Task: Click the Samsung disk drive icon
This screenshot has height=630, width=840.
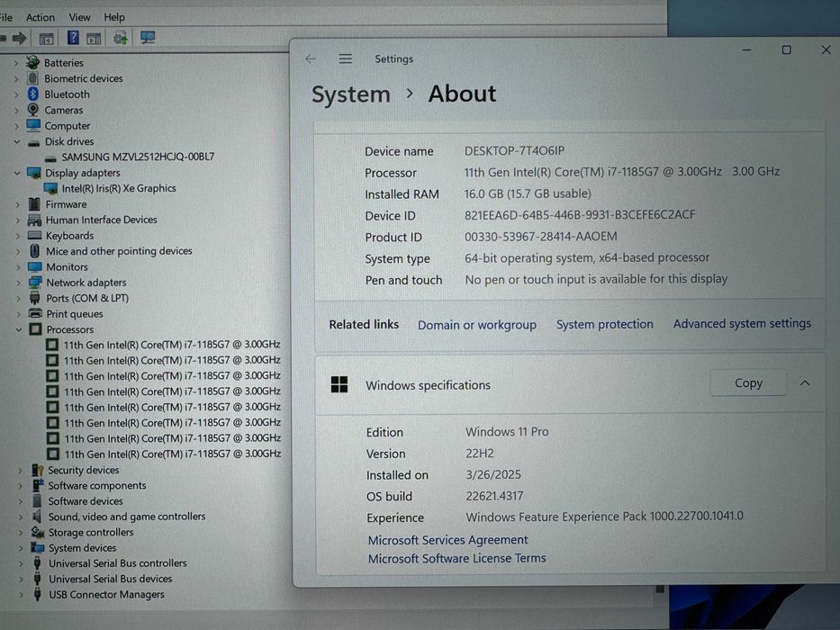Action: [x=51, y=157]
